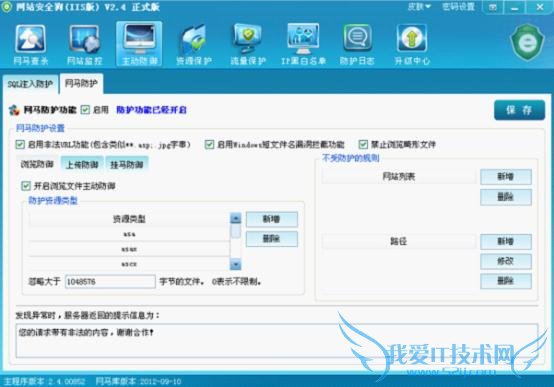Expand the 皮肤 skin dropdown
This screenshot has height=387, width=554.
coord(419,7)
